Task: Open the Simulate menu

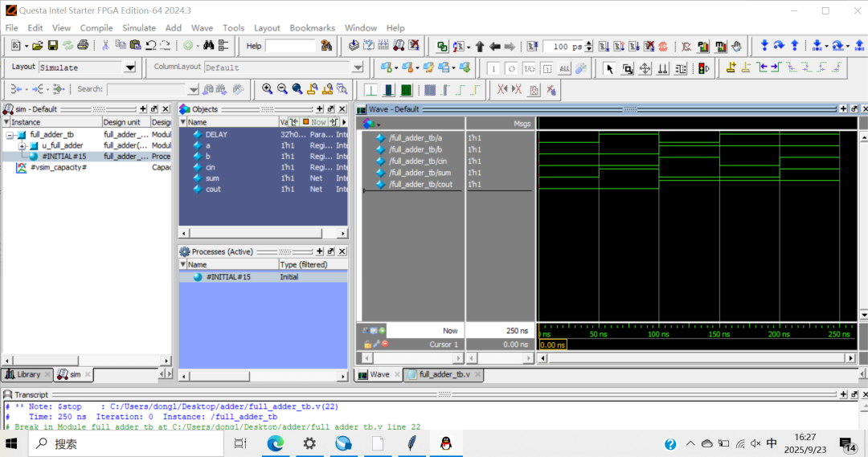Action: point(139,27)
